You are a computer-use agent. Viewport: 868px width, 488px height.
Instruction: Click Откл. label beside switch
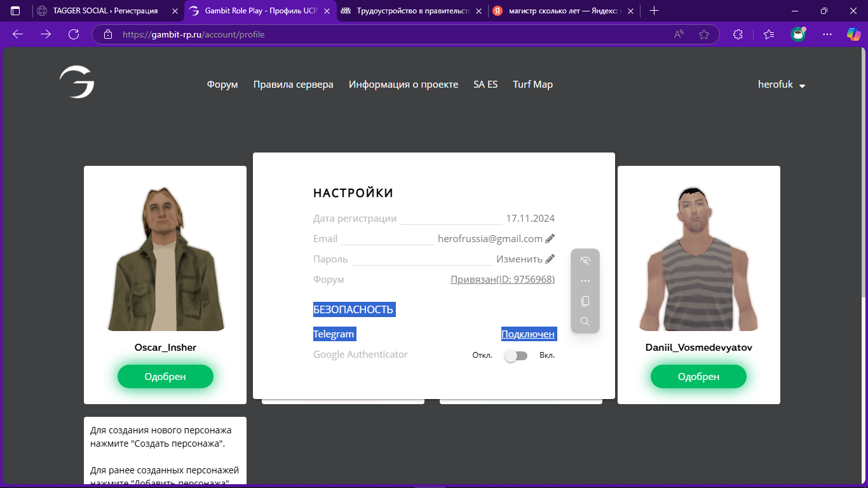click(482, 356)
